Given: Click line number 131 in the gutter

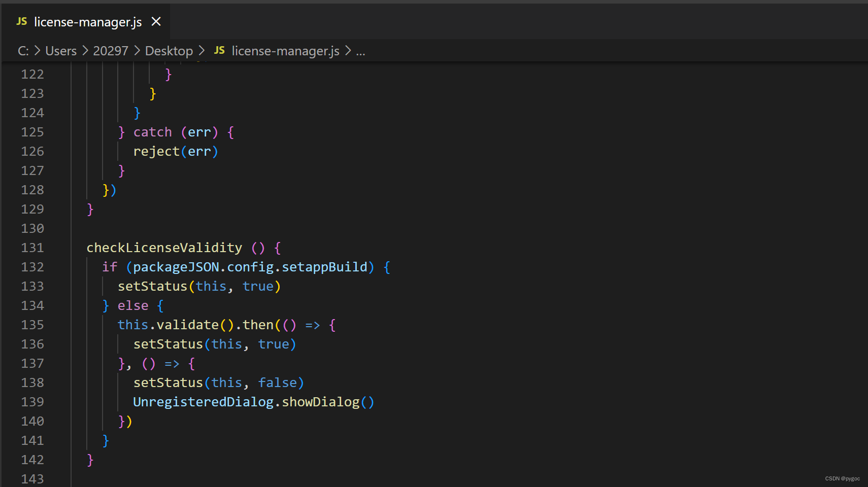Looking at the screenshot, I should (x=32, y=248).
